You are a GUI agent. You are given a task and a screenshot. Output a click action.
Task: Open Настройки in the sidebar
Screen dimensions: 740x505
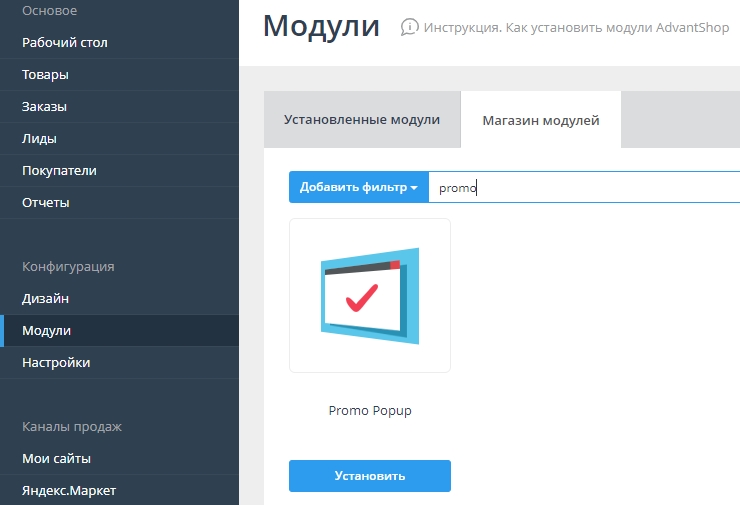[56, 363]
